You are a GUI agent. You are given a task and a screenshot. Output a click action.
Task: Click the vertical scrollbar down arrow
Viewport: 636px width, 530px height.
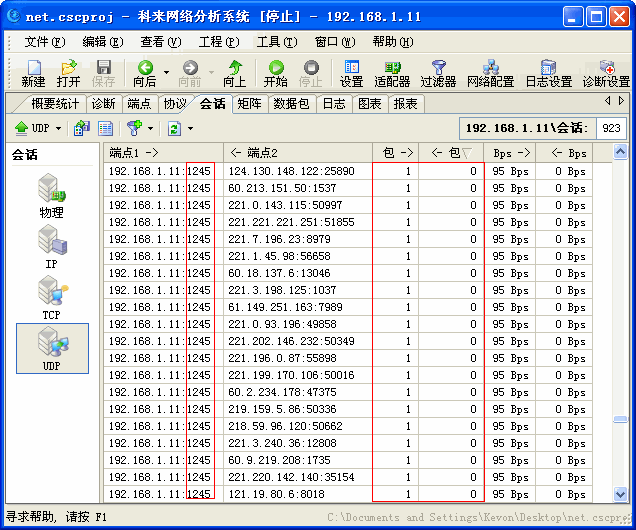[622, 494]
